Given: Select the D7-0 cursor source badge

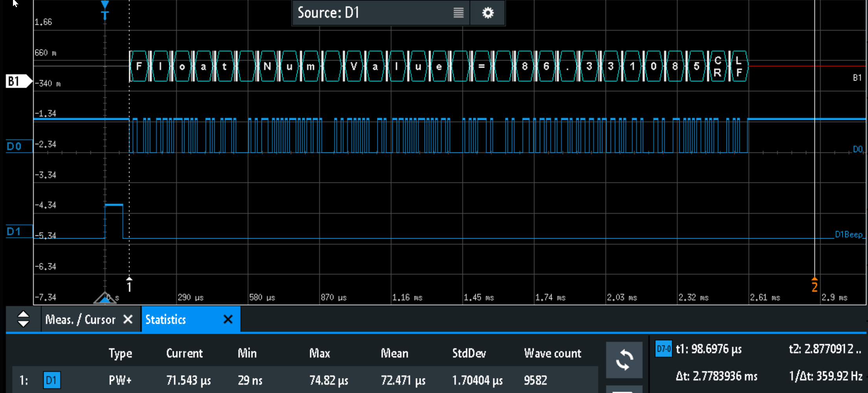Looking at the screenshot, I should click(x=663, y=349).
